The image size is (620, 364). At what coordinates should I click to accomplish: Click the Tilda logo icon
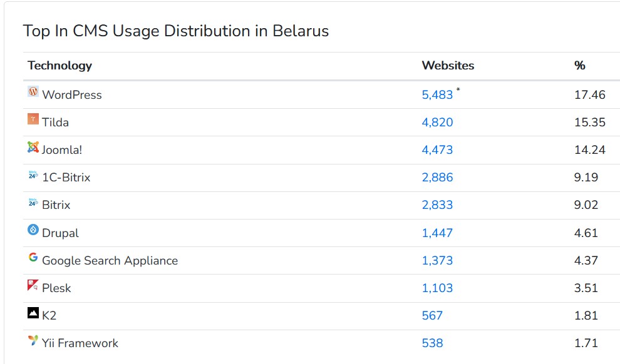click(33, 119)
